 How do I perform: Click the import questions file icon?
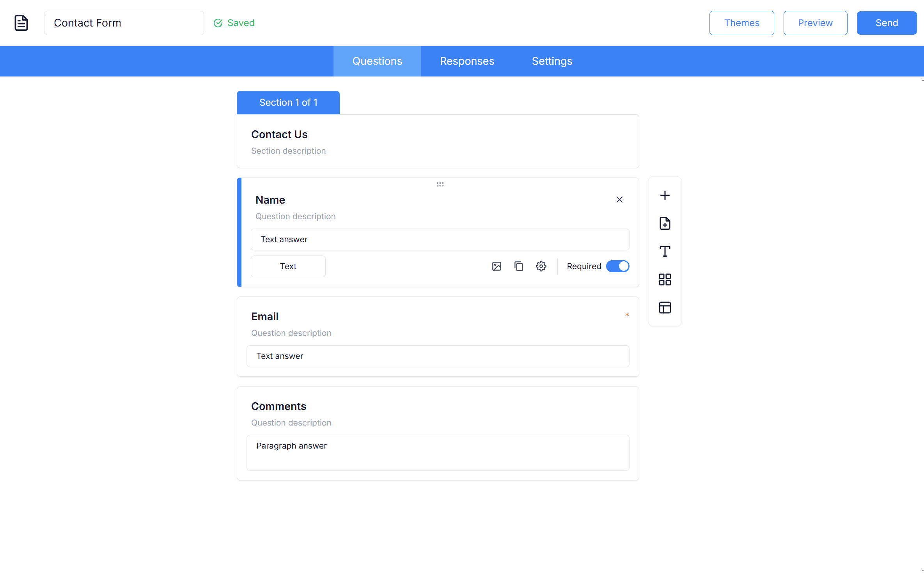click(665, 224)
